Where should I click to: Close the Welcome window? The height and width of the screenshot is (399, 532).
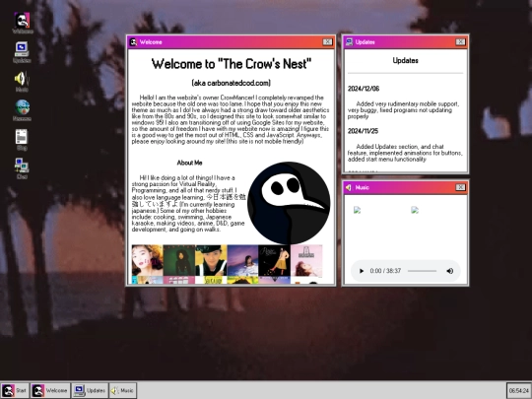pyautogui.click(x=327, y=41)
